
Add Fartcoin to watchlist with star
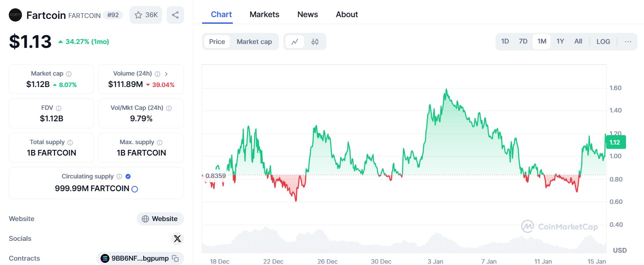click(146, 15)
